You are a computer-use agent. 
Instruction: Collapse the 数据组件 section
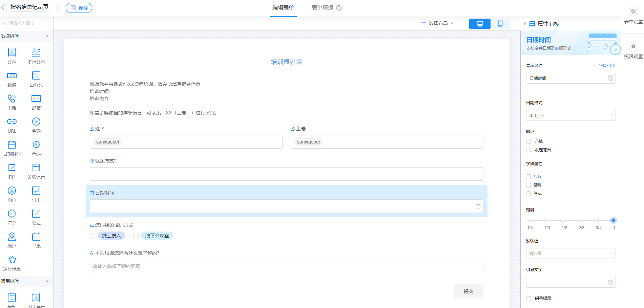pyautogui.click(x=47, y=36)
